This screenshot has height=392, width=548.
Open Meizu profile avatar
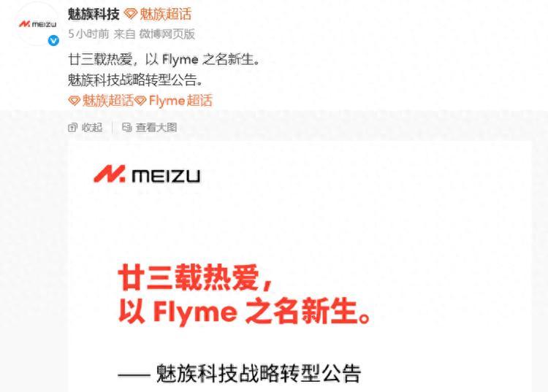(x=37, y=24)
